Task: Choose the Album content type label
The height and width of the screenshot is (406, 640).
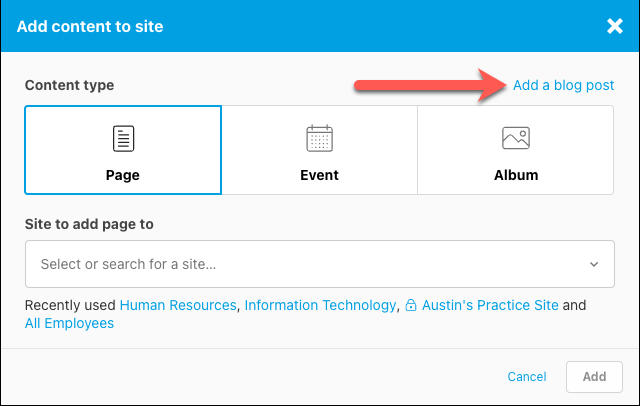Action: [x=516, y=175]
